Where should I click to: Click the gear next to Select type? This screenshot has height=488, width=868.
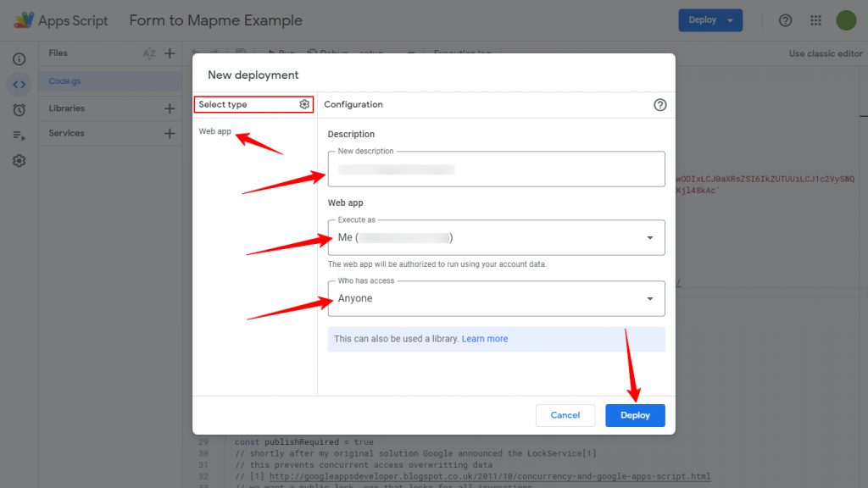tap(304, 103)
